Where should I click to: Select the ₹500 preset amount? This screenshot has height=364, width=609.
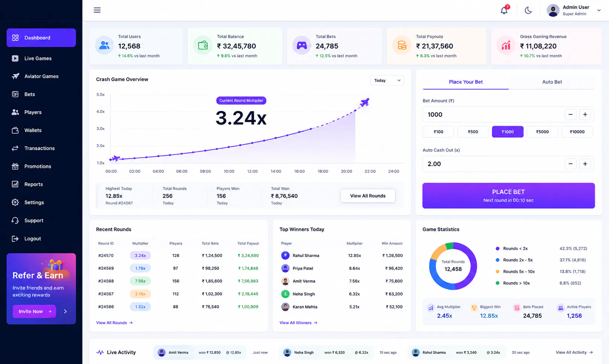(473, 132)
